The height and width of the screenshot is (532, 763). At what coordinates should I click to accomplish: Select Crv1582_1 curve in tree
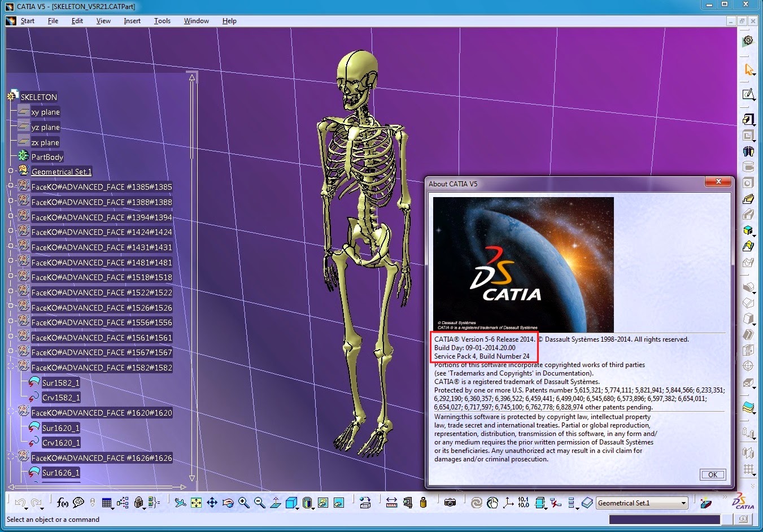pyautogui.click(x=61, y=398)
